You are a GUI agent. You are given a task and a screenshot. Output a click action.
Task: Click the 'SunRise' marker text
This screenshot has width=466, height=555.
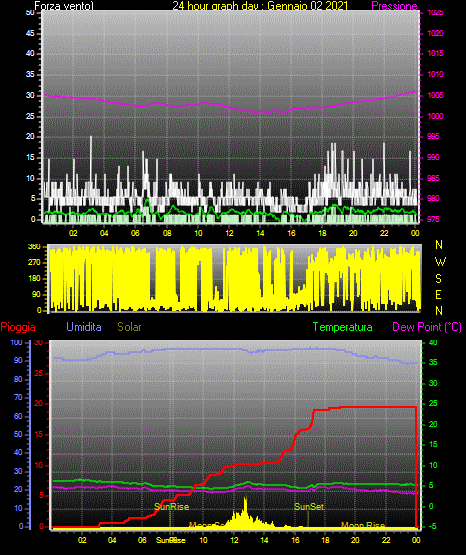coord(172,507)
